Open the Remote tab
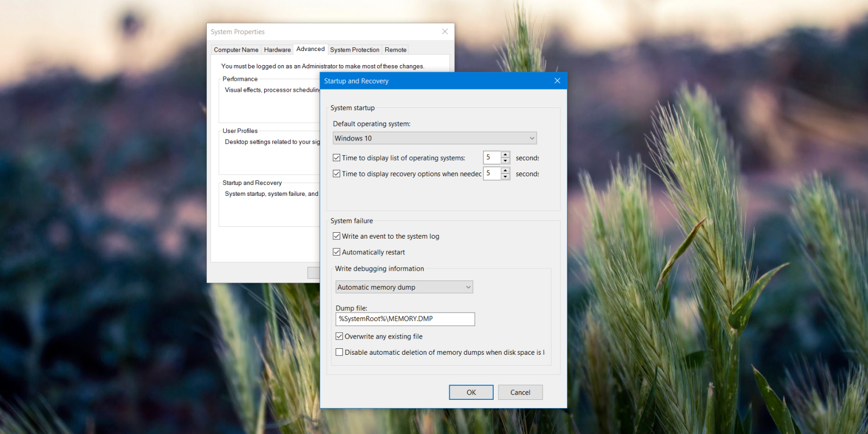 (395, 50)
